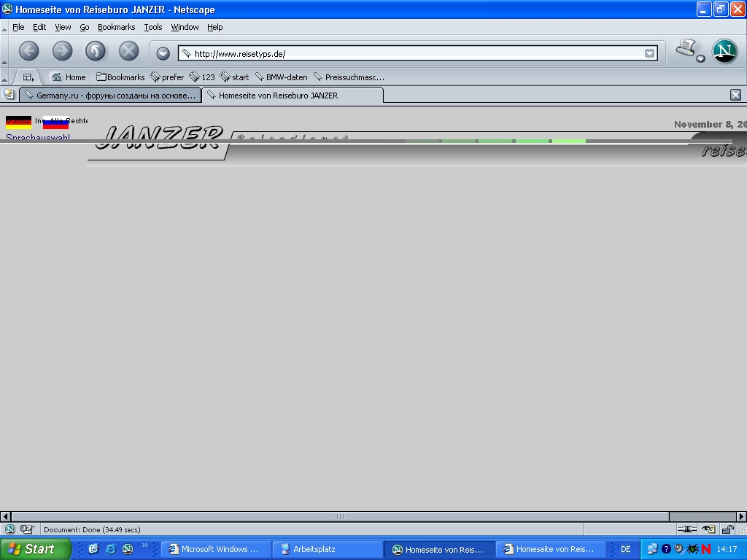Go forward with the Forward arrow button
747x560 pixels.
(63, 51)
